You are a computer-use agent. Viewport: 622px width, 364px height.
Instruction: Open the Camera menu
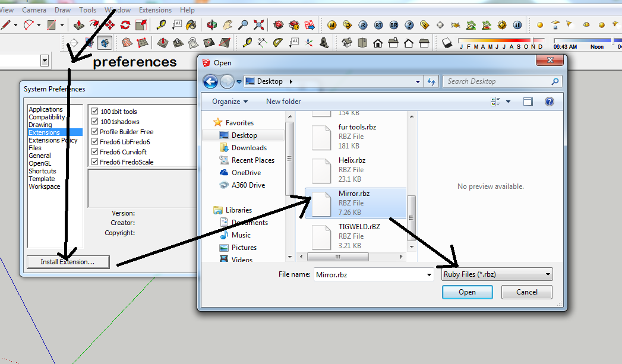point(34,10)
